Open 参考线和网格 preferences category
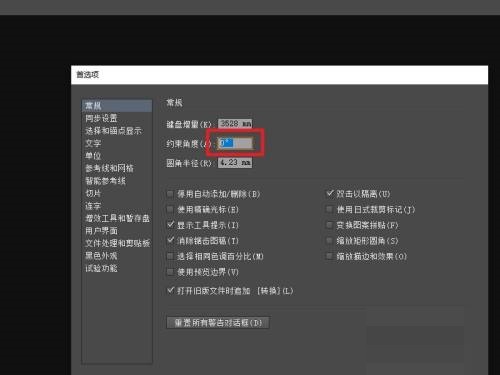Image resolution: width=500 pixels, height=375 pixels. (109, 168)
